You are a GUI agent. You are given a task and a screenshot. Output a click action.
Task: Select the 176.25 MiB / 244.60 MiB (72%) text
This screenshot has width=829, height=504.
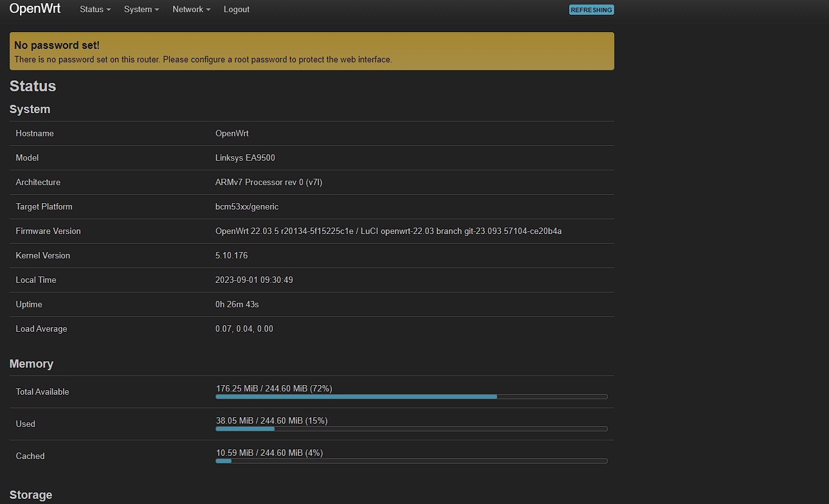pyautogui.click(x=274, y=388)
